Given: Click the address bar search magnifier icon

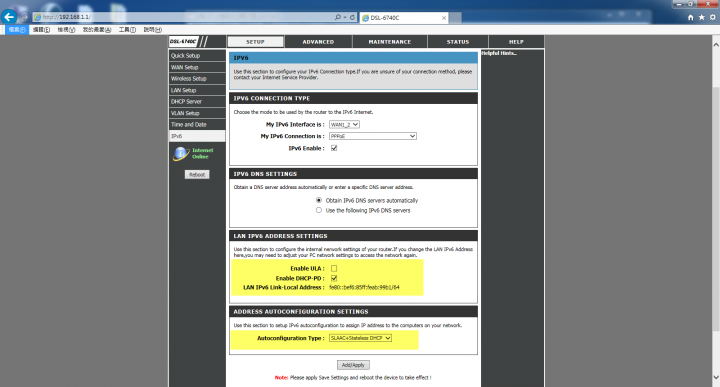Looking at the screenshot, I should [338, 17].
